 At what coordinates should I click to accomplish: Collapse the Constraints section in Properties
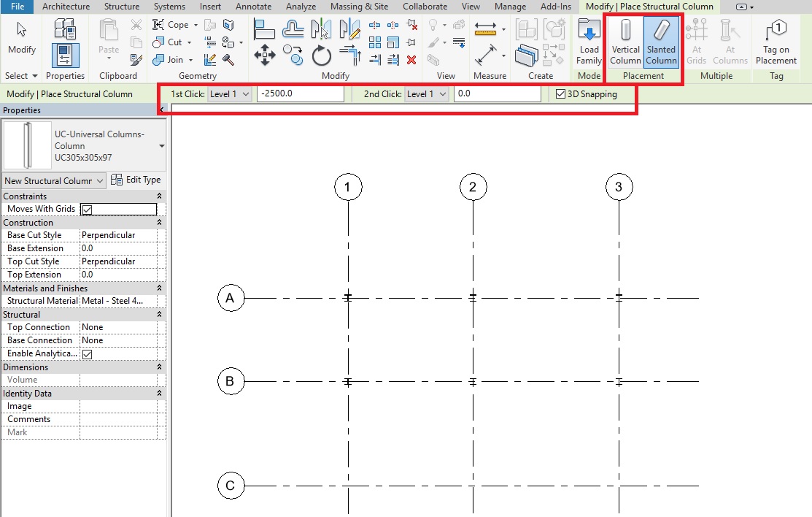tap(160, 196)
